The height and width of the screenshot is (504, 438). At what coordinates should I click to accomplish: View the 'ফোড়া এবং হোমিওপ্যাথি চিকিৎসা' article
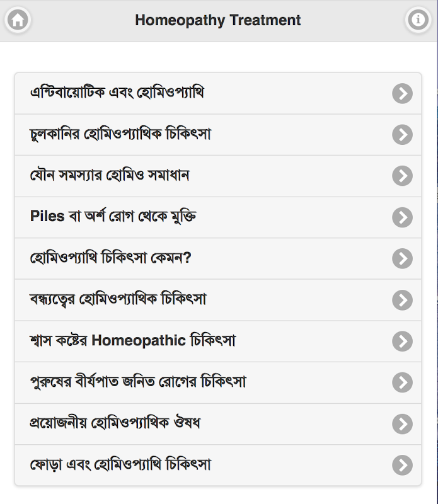click(x=120, y=465)
